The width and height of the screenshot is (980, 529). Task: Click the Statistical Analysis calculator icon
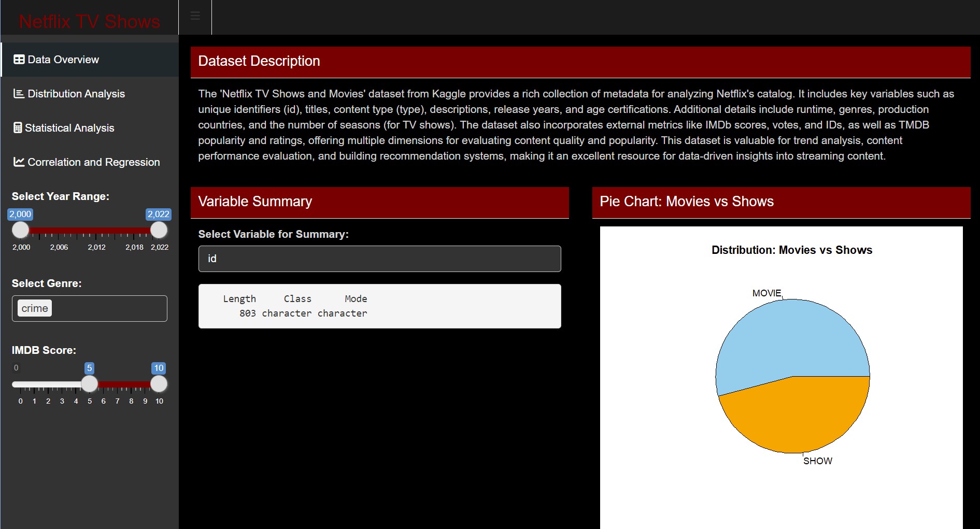(x=18, y=128)
